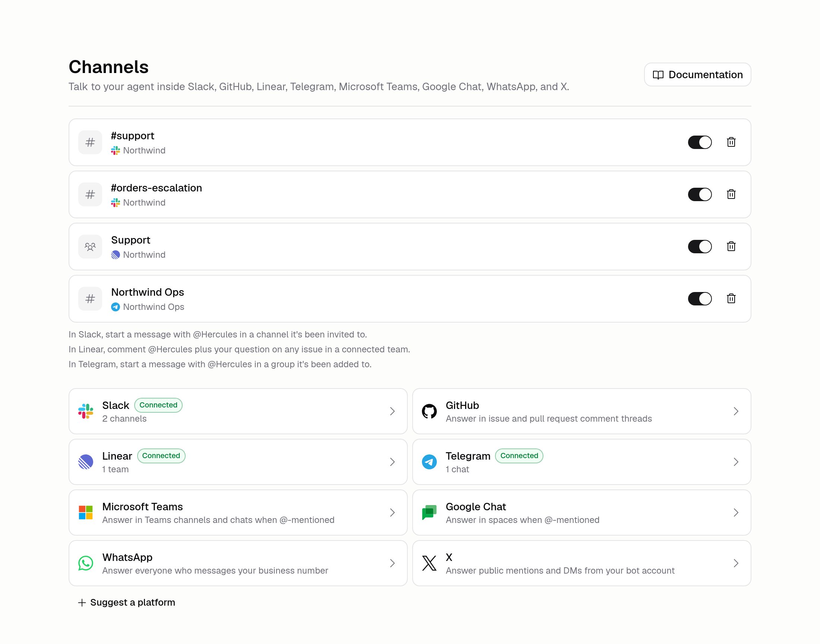Delete the #support channel with trash icon
This screenshot has height=644, width=820.
point(731,142)
